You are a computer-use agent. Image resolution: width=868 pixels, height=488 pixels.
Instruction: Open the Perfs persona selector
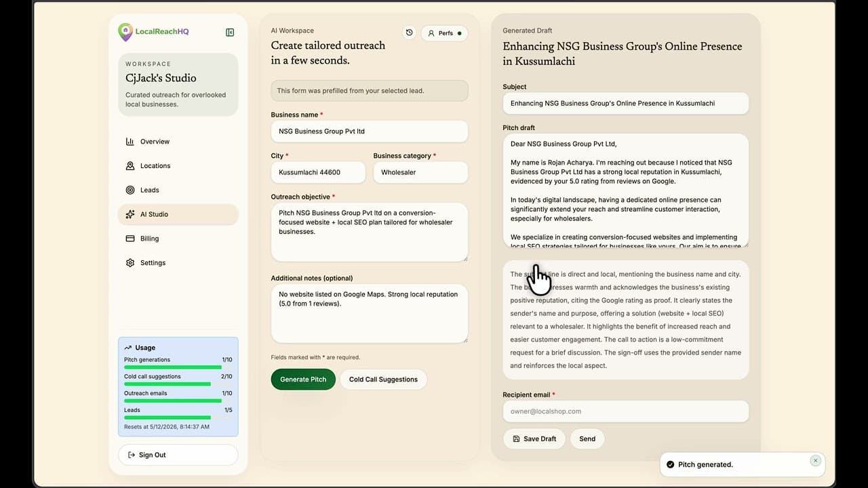(444, 33)
